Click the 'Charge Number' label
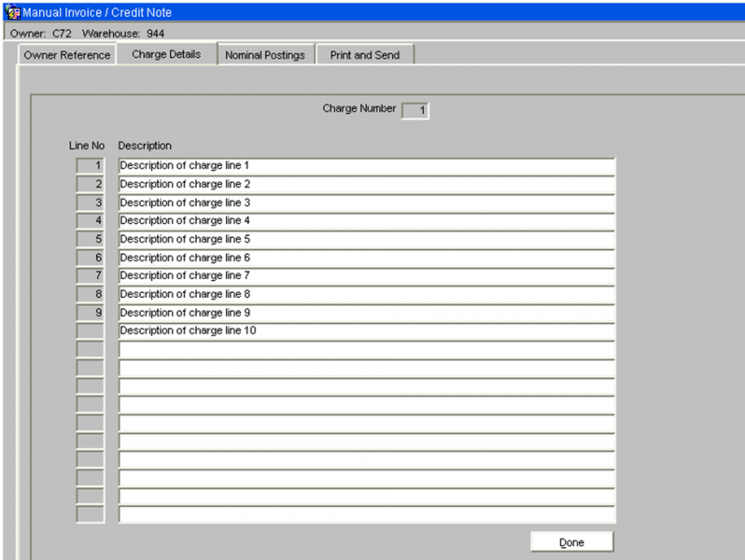Image resolution: width=745 pixels, height=560 pixels. tap(359, 109)
